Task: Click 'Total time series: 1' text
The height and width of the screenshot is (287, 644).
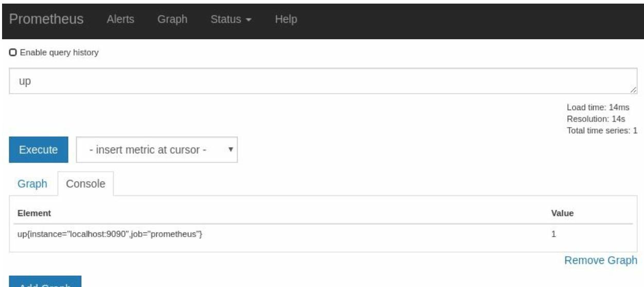Action: [x=602, y=131]
